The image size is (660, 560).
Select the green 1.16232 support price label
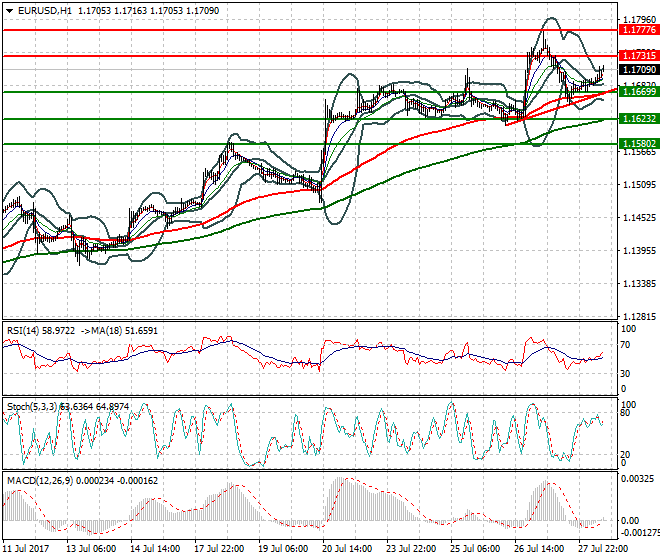[639, 119]
